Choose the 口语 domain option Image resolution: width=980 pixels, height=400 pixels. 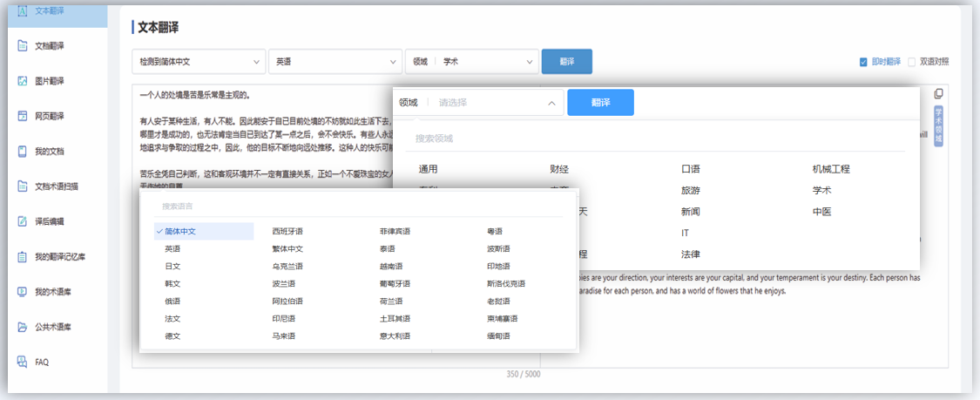click(691, 169)
